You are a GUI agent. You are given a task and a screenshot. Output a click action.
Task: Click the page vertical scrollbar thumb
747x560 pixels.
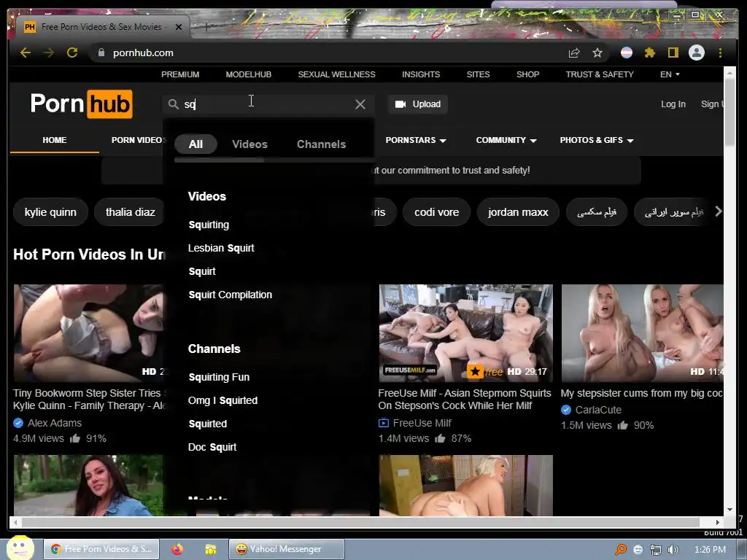point(729,112)
